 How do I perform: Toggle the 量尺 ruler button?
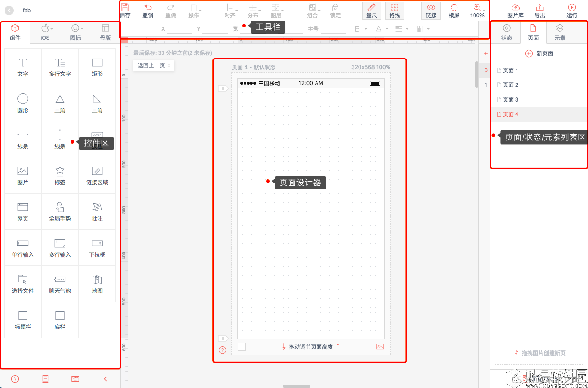point(371,11)
